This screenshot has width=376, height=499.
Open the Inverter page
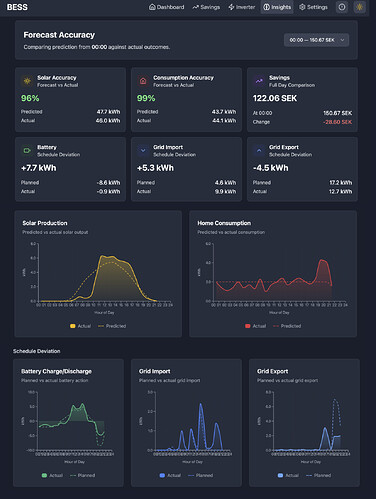pos(242,7)
